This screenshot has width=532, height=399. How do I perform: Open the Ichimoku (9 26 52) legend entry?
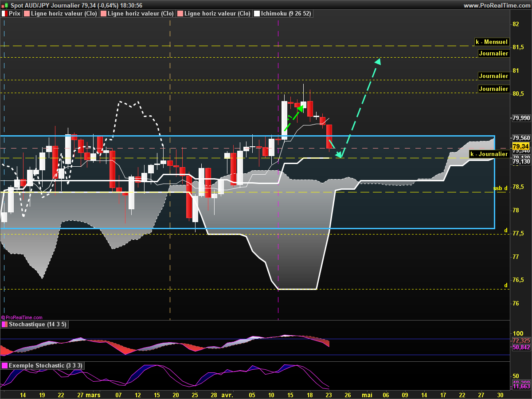pos(282,14)
